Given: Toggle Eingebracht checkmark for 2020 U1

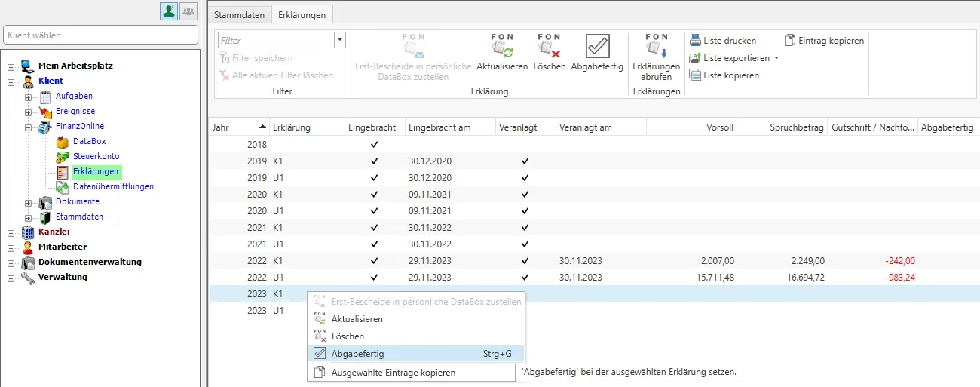Looking at the screenshot, I should pos(375,210).
